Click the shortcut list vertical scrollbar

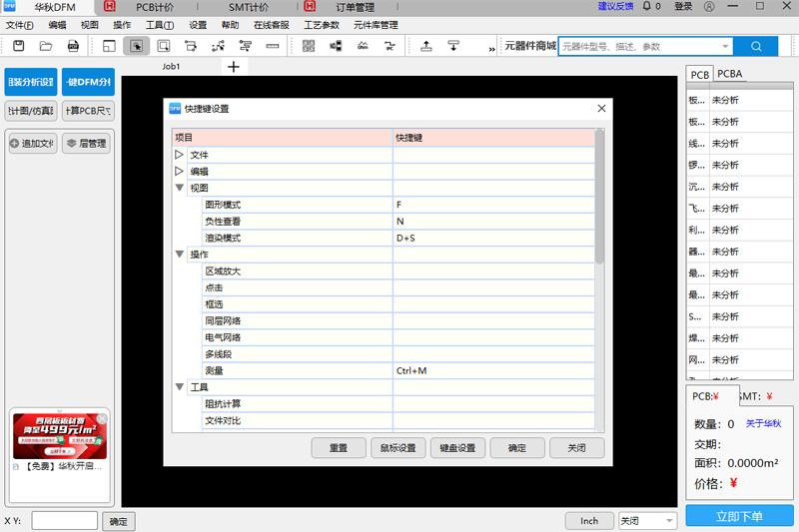pyautogui.click(x=599, y=200)
